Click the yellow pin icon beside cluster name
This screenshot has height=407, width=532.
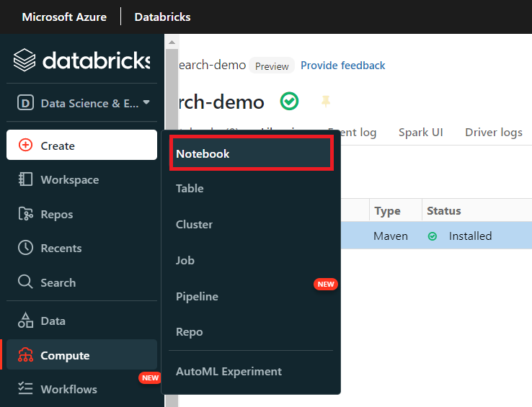[x=326, y=101]
